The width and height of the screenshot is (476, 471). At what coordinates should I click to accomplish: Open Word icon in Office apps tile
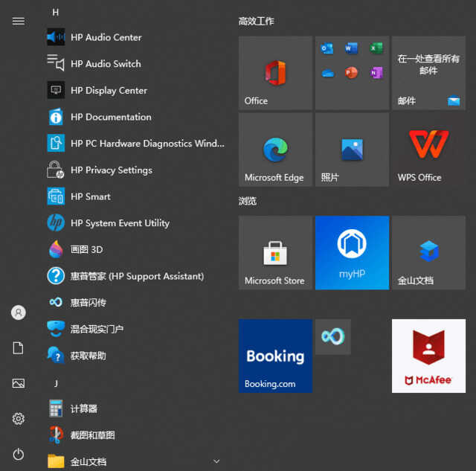click(x=352, y=48)
